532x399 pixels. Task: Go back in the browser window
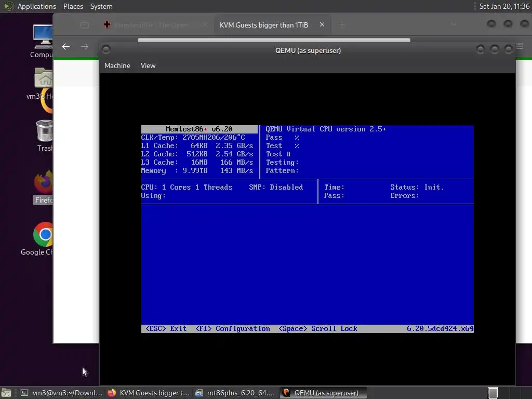[x=66, y=46]
